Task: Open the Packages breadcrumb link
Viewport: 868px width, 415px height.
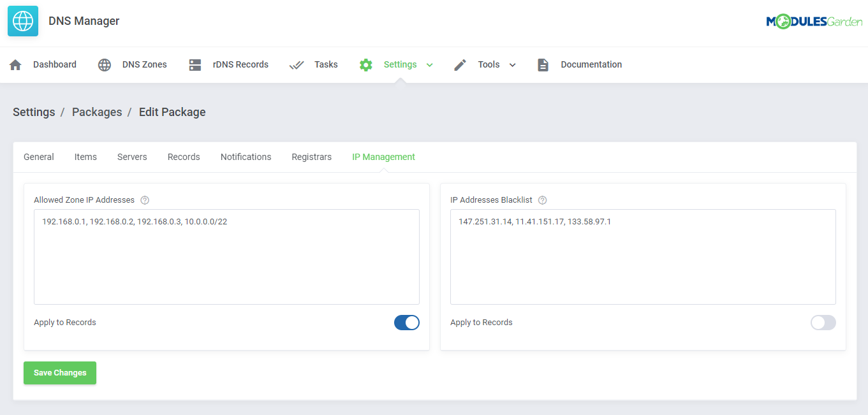Action: [x=97, y=112]
